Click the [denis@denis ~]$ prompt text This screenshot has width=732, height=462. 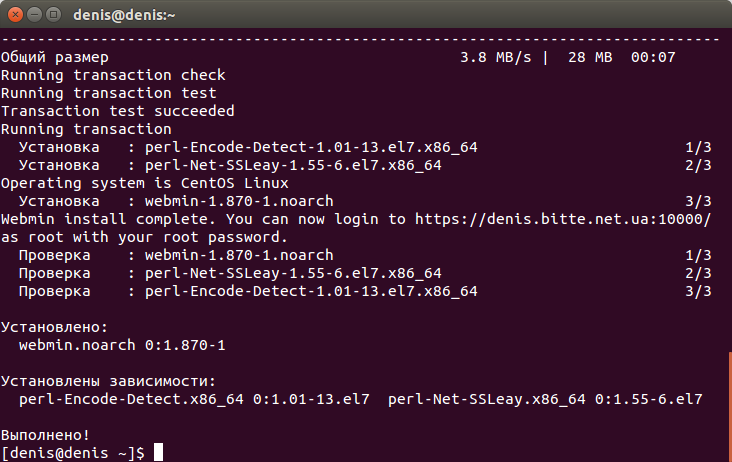pos(73,453)
